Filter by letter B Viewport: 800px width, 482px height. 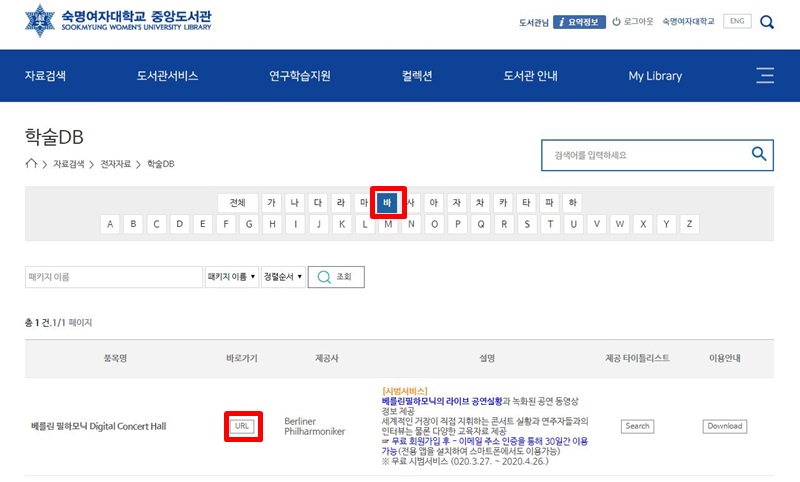click(x=133, y=224)
